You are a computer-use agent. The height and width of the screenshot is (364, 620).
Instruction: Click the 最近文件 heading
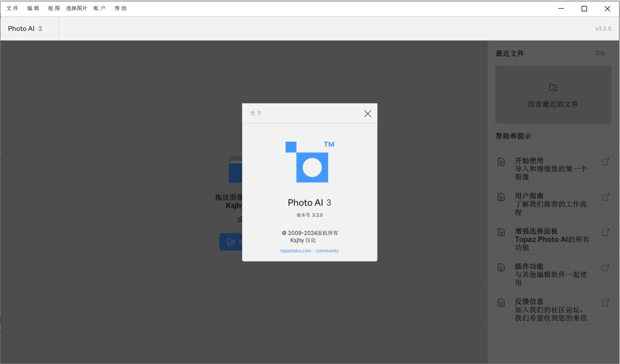point(510,54)
